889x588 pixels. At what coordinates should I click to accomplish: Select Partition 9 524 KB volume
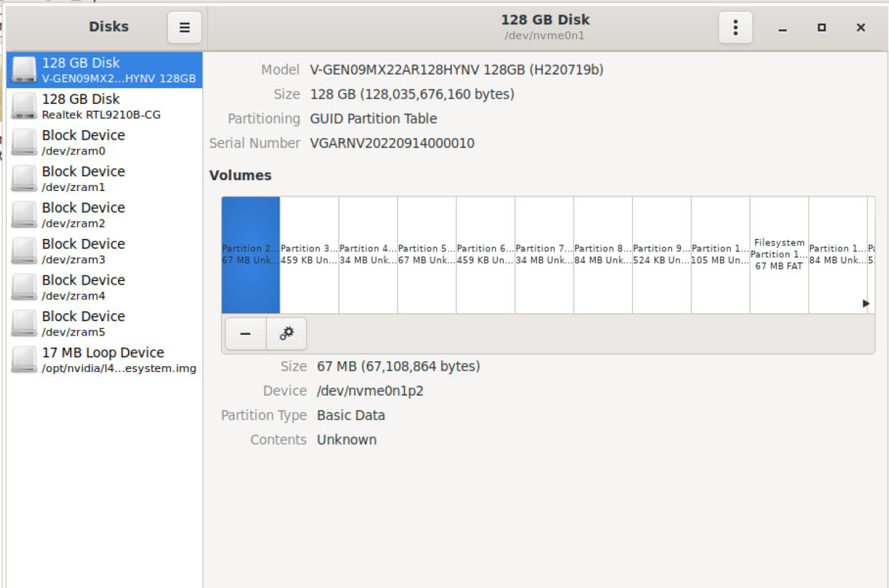662,255
